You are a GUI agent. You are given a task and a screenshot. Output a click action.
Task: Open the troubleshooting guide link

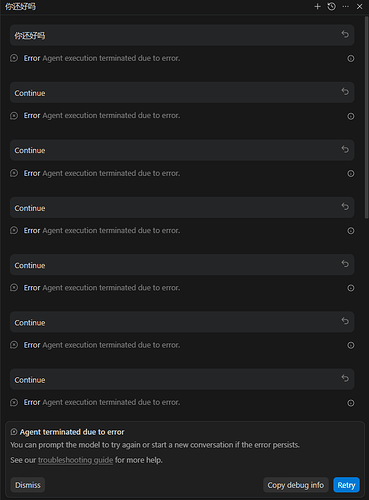point(75,460)
